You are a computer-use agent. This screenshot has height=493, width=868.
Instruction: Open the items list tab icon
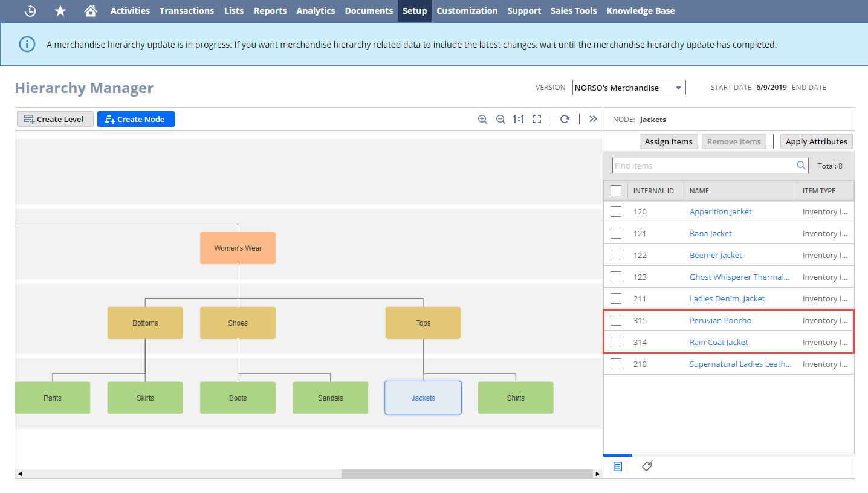pos(618,466)
